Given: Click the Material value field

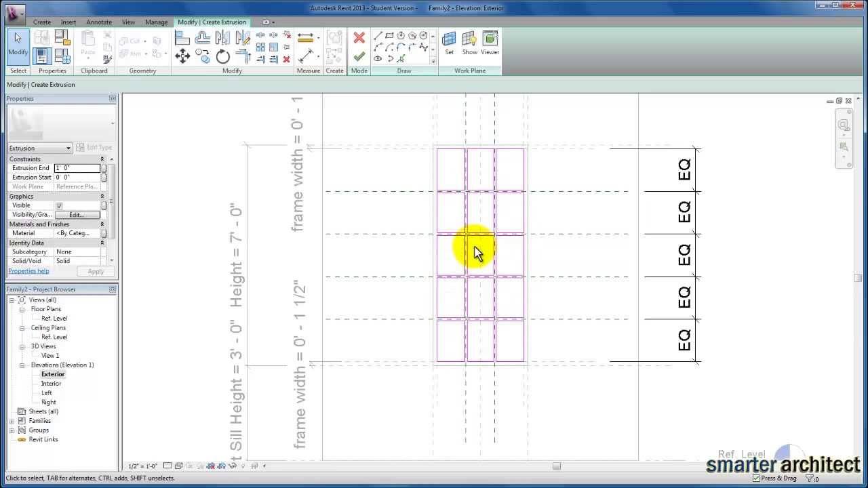Looking at the screenshot, I should click(77, 233).
